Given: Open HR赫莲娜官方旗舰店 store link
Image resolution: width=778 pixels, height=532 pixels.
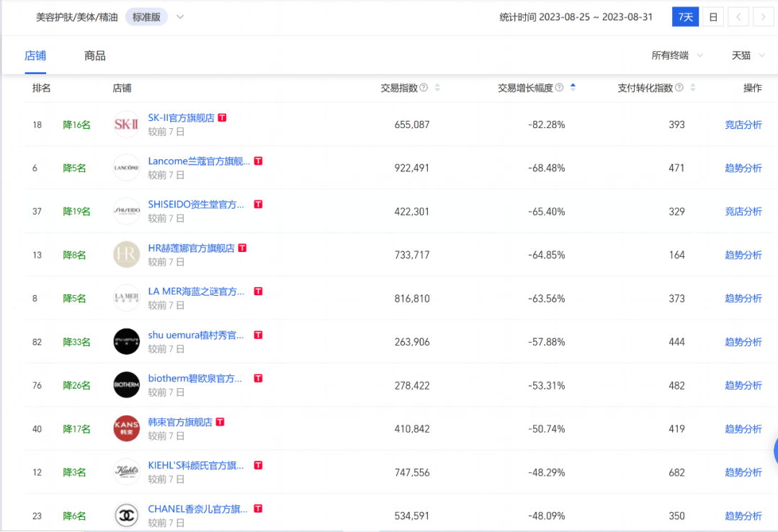Looking at the screenshot, I should [x=191, y=248].
